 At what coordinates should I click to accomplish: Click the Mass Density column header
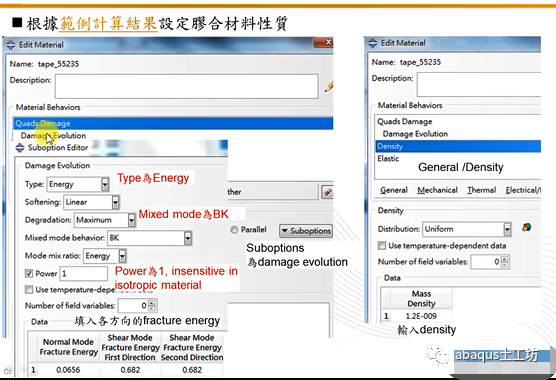421,299
